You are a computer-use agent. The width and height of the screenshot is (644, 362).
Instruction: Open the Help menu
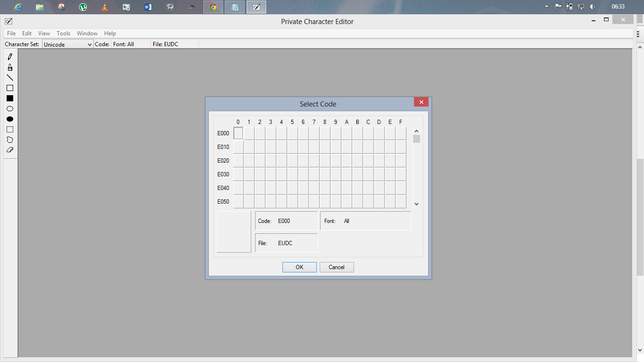[x=110, y=33]
